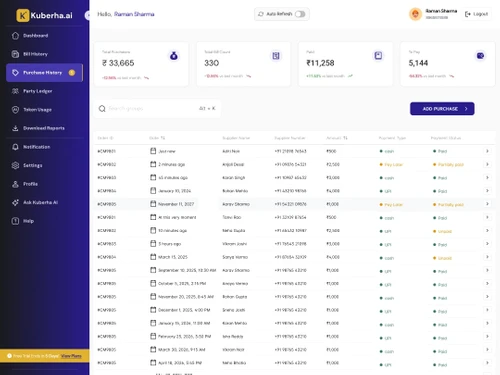Click the calendar icon beside 'November 11, 2027'

153,204
